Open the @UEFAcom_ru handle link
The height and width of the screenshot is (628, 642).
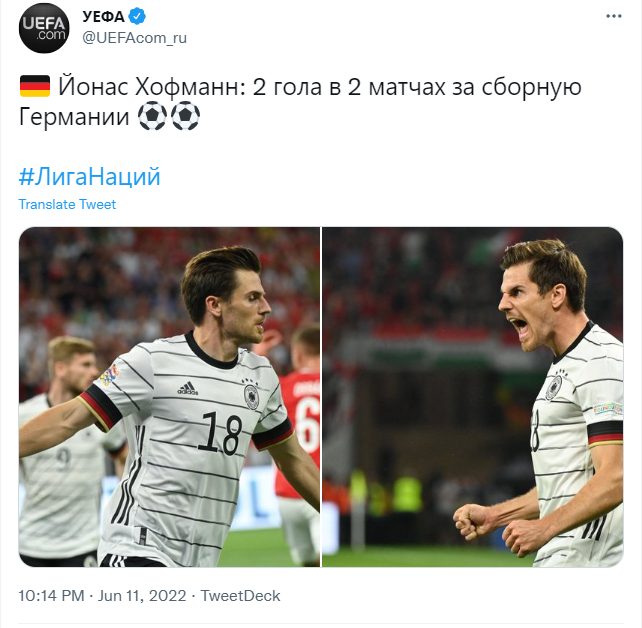pyautogui.click(x=134, y=38)
